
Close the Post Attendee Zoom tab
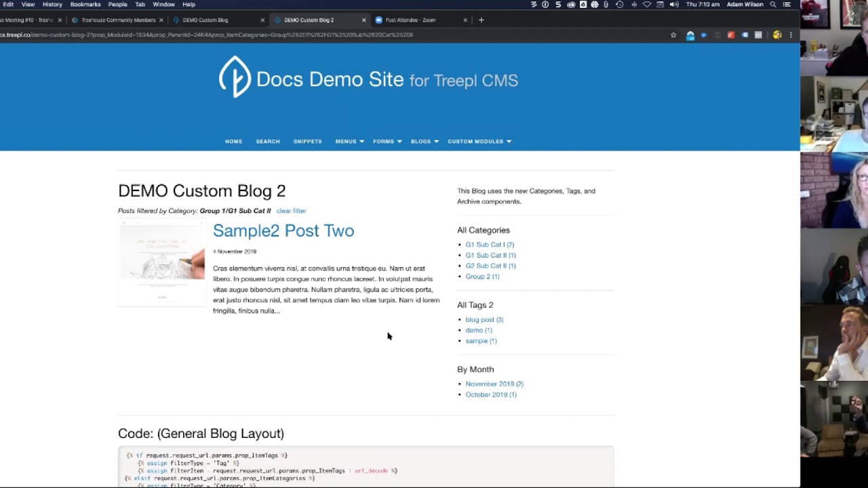coord(465,20)
